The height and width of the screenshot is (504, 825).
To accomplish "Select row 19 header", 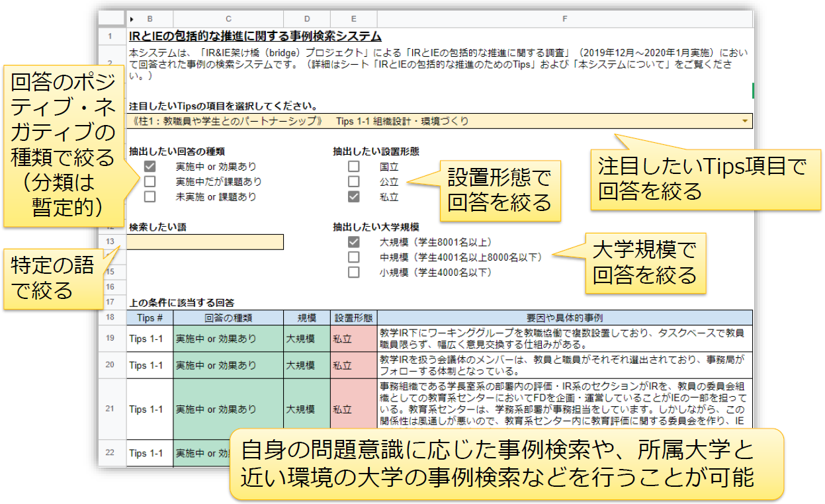I will pos(110,339).
